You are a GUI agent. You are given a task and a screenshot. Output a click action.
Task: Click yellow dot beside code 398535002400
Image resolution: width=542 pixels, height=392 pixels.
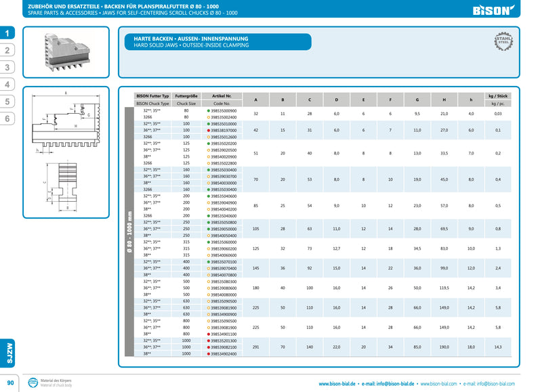(x=209, y=117)
